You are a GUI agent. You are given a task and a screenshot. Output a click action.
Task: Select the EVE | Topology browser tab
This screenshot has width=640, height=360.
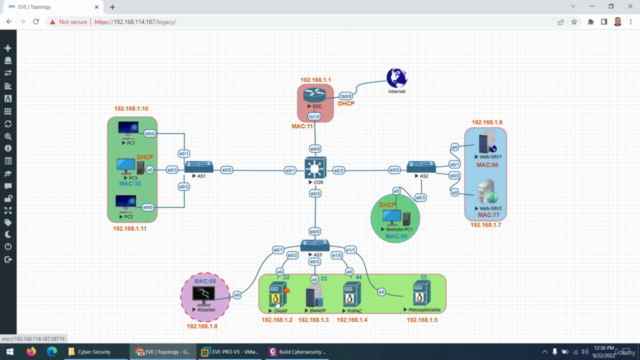point(52,7)
